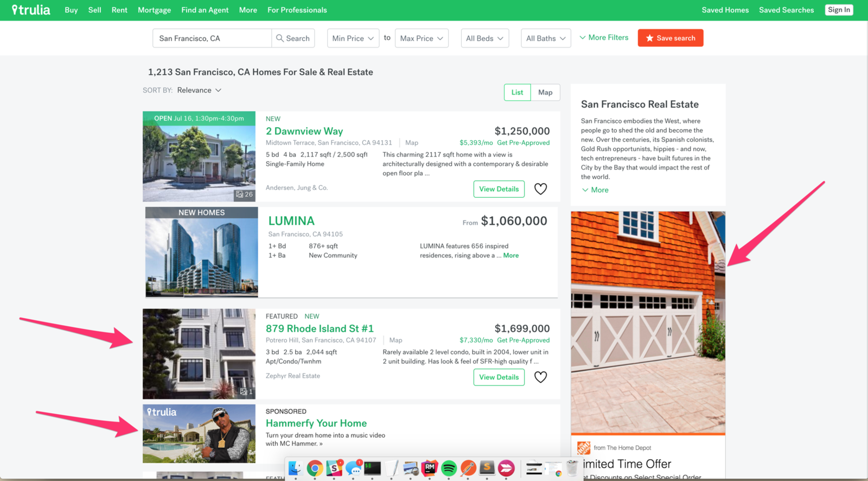The width and height of the screenshot is (868, 481).
Task: Open Map link for 2 Dawnview Way
Action: coord(412,143)
